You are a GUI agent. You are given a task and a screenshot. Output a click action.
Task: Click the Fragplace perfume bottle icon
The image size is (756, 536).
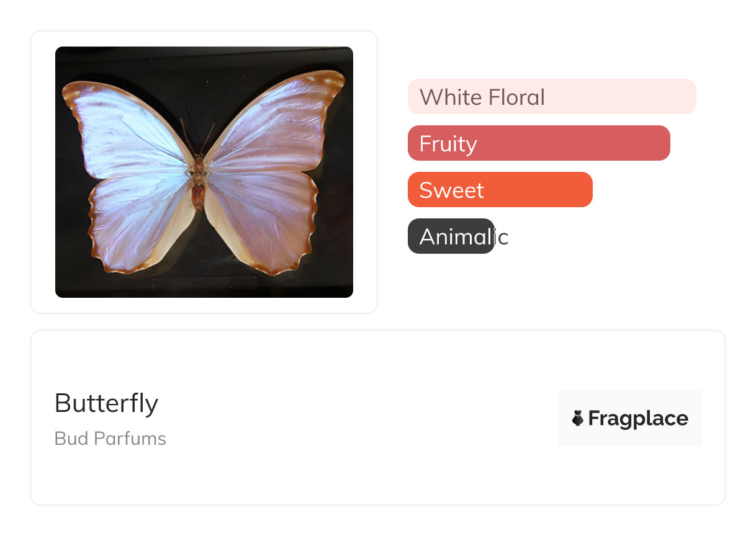point(578,418)
